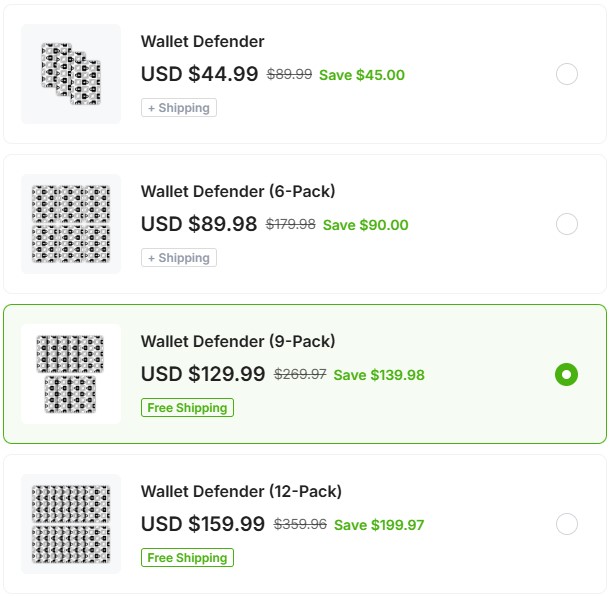Click the Wallet Defender (9-Pack) title

(238, 341)
